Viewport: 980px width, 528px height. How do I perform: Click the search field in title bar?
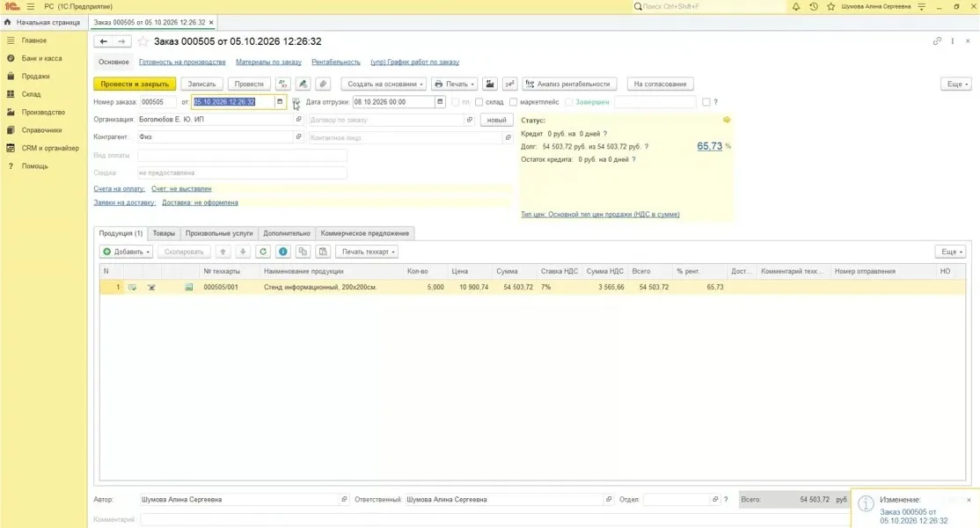tap(709, 6)
